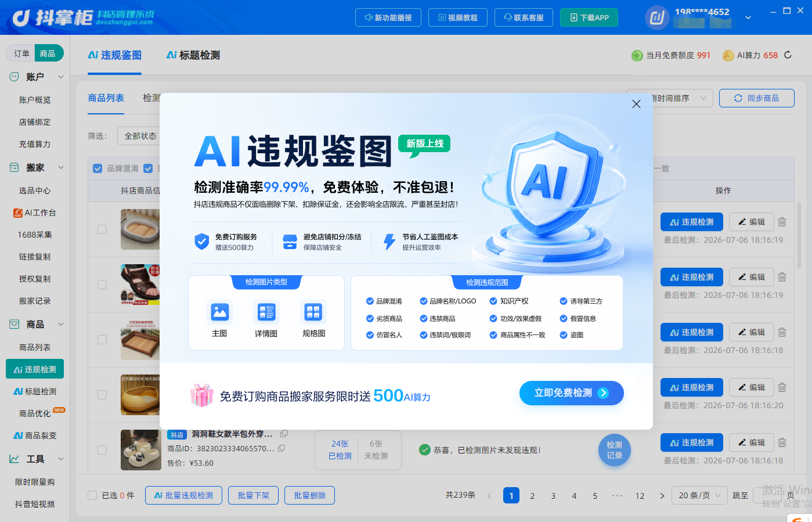Collapse the 搬家 sidebar section
Image resolution: width=812 pixels, height=522 pixels.
[x=61, y=168]
